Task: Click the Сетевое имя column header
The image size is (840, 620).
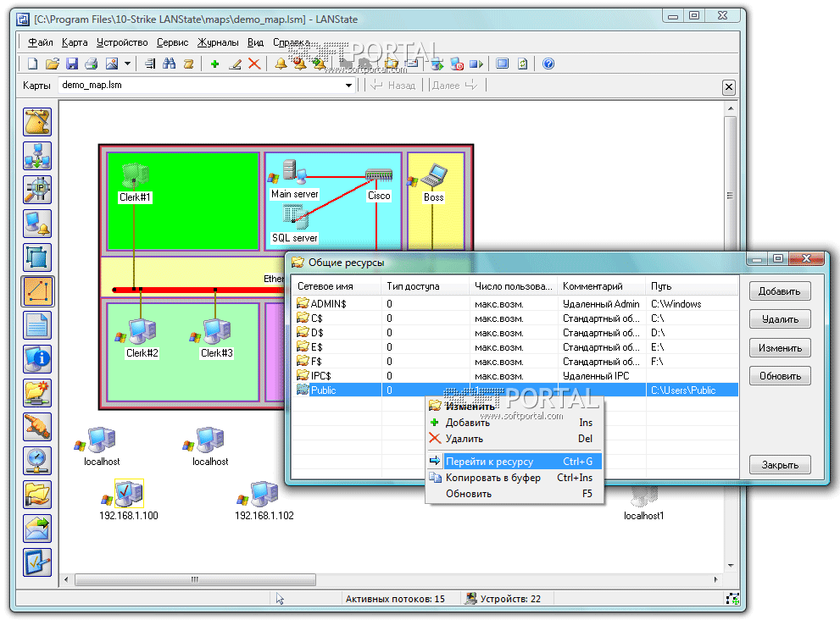Action: coord(337,286)
